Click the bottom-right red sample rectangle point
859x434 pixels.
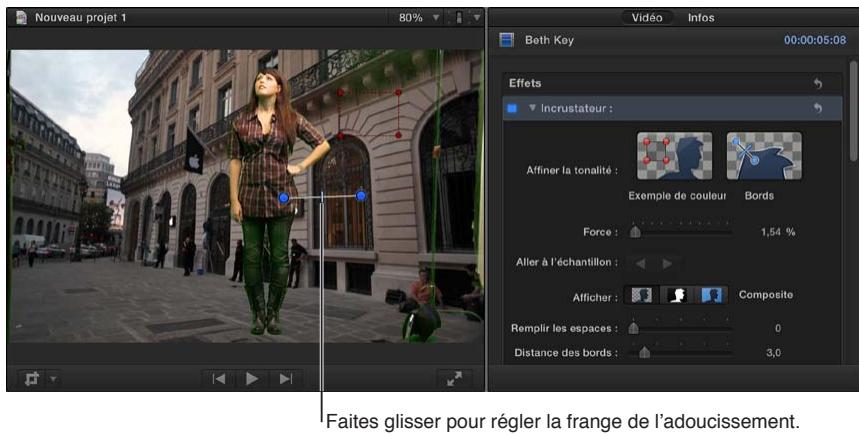tap(398, 135)
